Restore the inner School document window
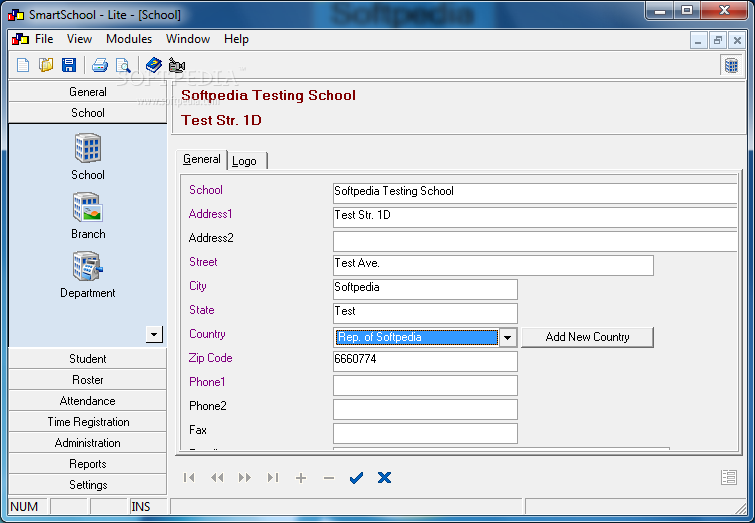755x523 pixels. [x=717, y=40]
